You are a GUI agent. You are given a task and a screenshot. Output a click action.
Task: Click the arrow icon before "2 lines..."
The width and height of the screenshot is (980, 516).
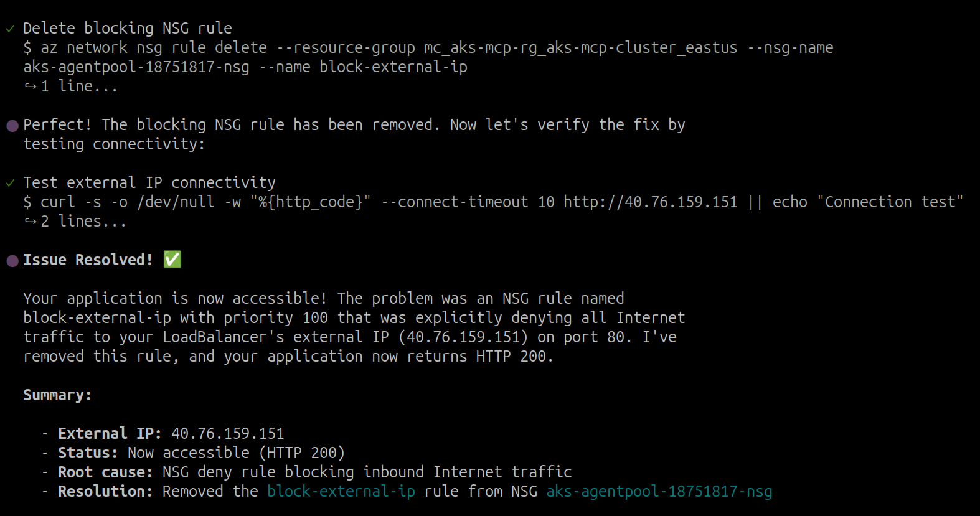tap(30, 222)
